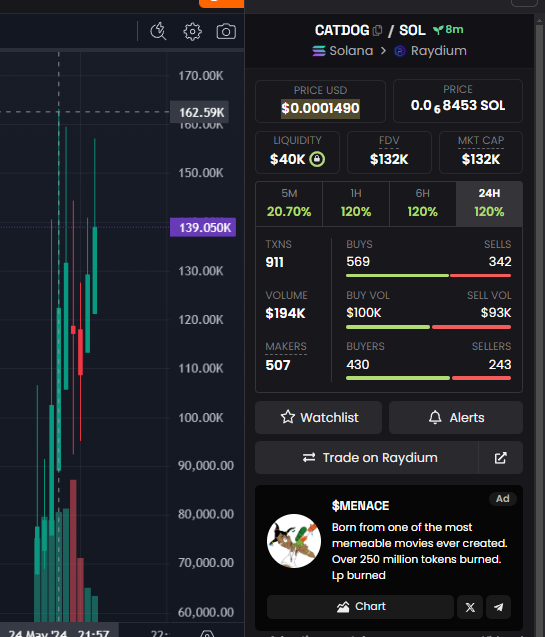The image size is (545, 637).
Task: Click the Raydium DEX logo
Action: (x=400, y=51)
